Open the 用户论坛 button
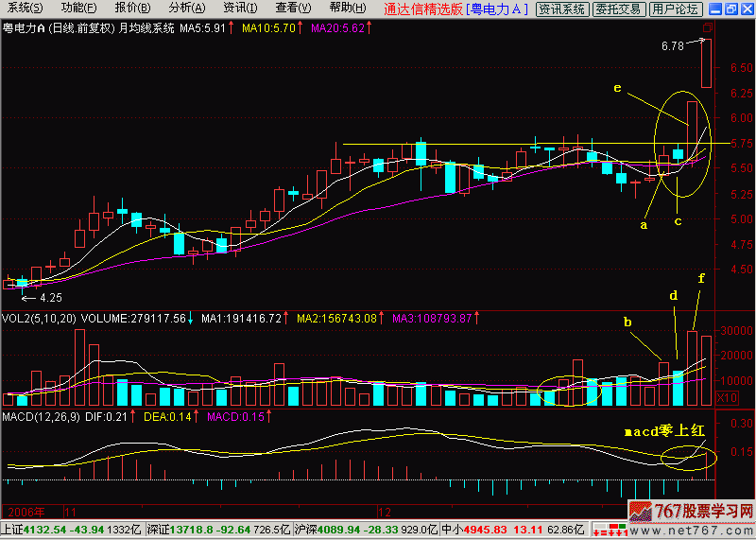The width and height of the screenshot is (756, 540). point(676,9)
